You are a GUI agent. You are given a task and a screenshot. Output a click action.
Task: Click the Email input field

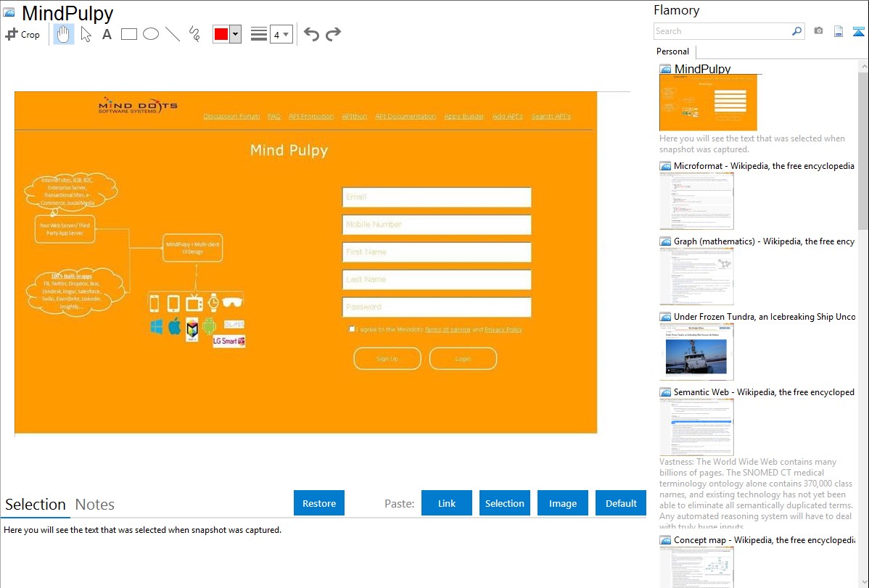coord(437,197)
